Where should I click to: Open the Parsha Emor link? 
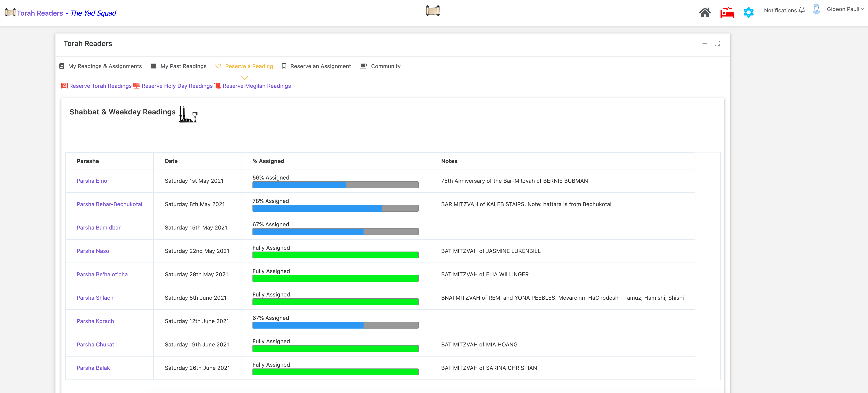(93, 181)
